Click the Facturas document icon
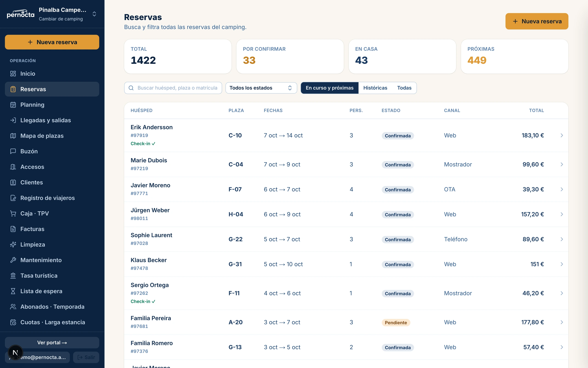This screenshot has height=368, width=588. 13,229
